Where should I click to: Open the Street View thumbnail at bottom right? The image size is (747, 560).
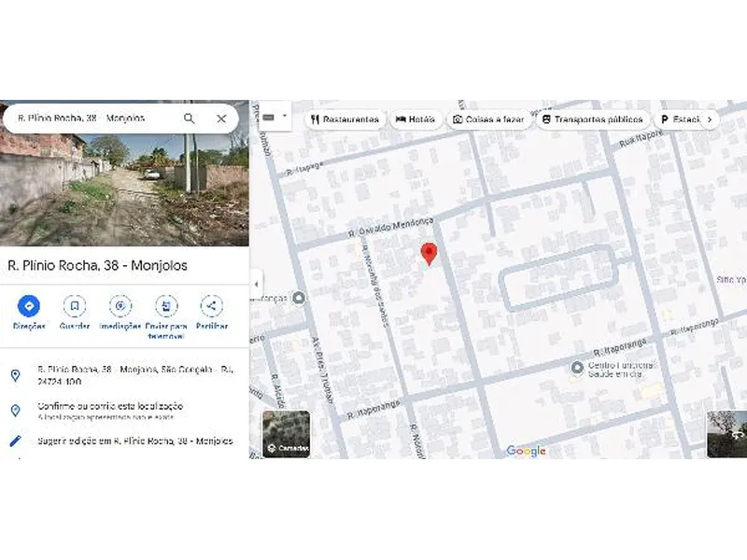coord(726,434)
